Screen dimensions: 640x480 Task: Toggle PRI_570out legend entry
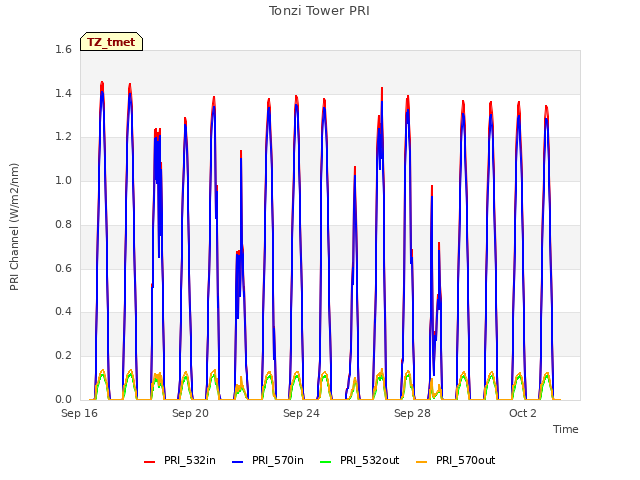click(456, 460)
